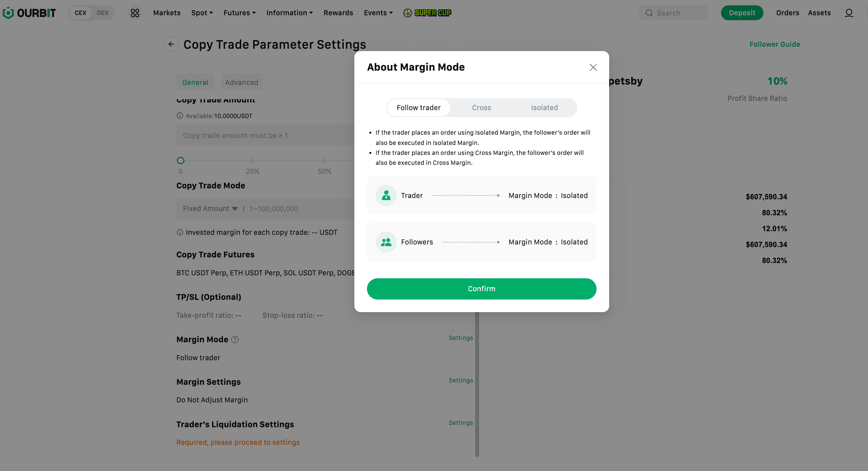Open the Follower Guide link
Image resolution: width=868 pixels, height=471 pixels.
pos(775,44)
